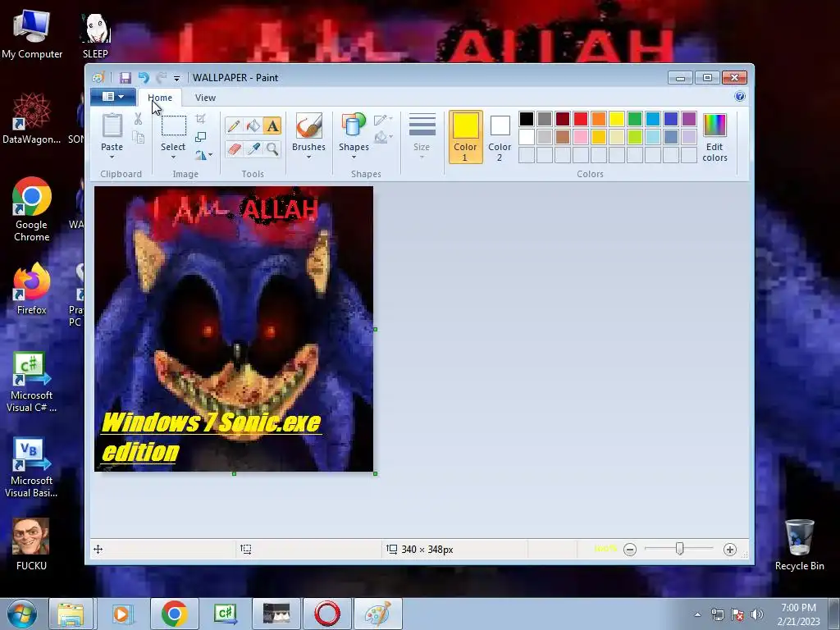Screen dimensions: 840x630
Task: Open the blue Paint file menu button
Action: (x=113, y=97)
